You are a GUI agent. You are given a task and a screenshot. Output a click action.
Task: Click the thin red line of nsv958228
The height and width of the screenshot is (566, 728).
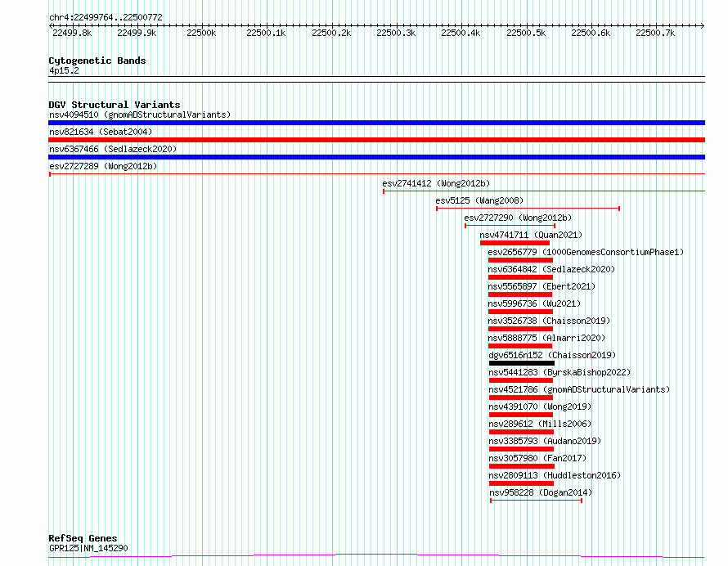537,501
